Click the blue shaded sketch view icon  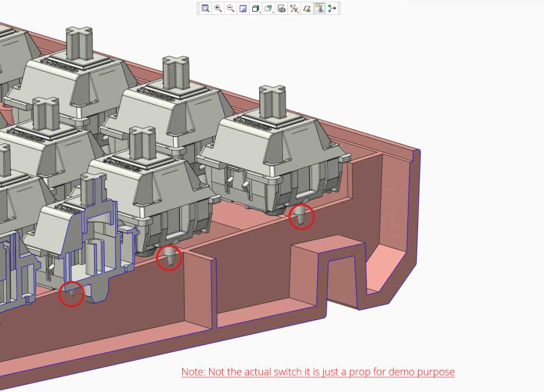[x=243, y=8]
